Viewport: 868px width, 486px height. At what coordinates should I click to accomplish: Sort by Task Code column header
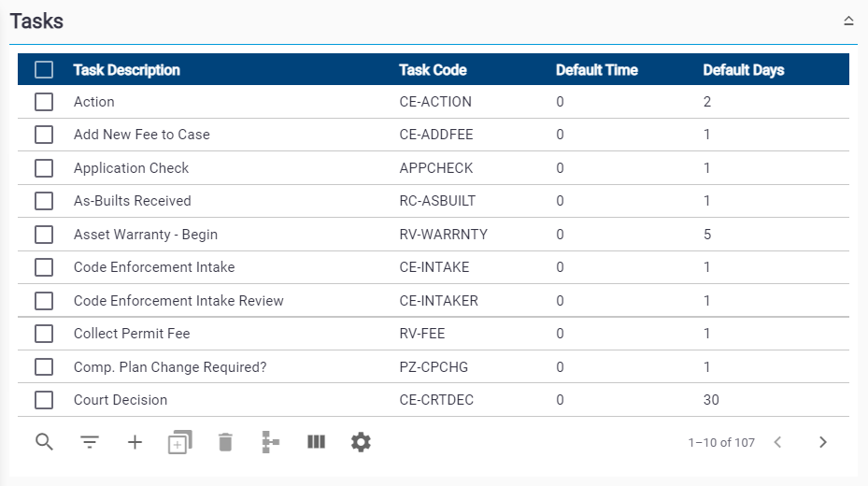click(x=433, y=70)
